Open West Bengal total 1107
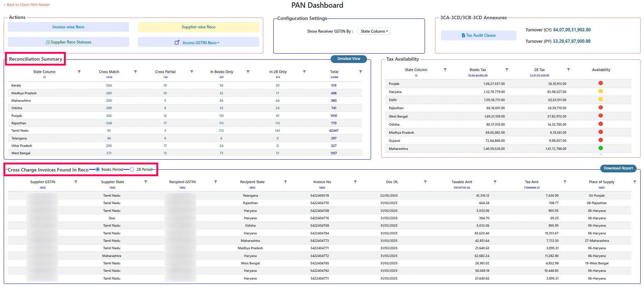 [334, 153]
